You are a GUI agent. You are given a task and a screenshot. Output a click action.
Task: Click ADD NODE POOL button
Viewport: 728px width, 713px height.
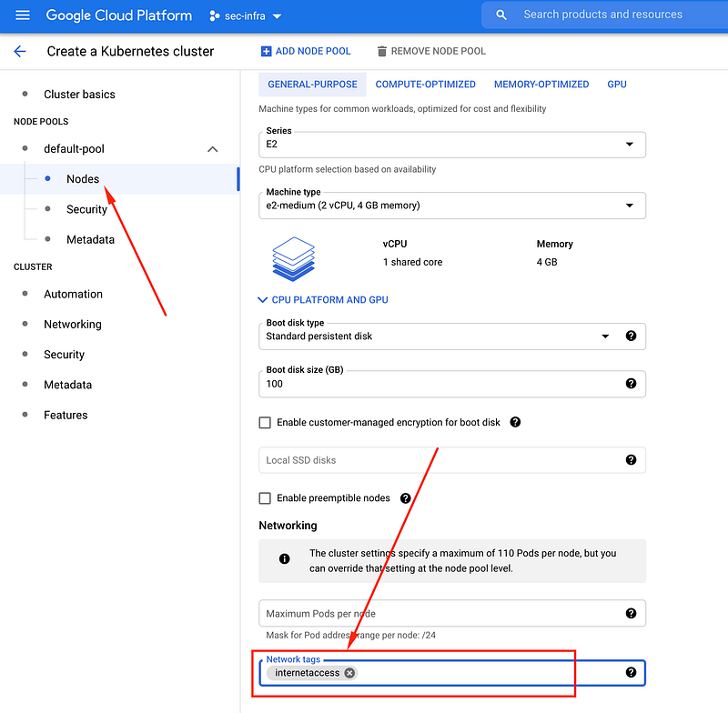click(x=306, y=52)
